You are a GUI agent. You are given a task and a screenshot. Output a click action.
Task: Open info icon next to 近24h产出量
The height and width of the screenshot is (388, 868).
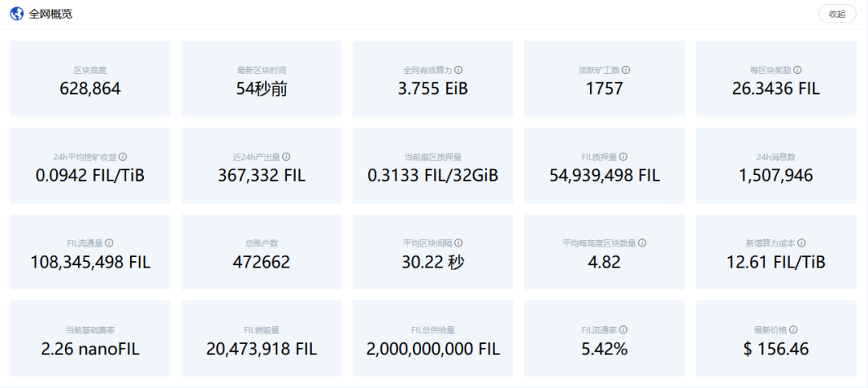point(286,157)
